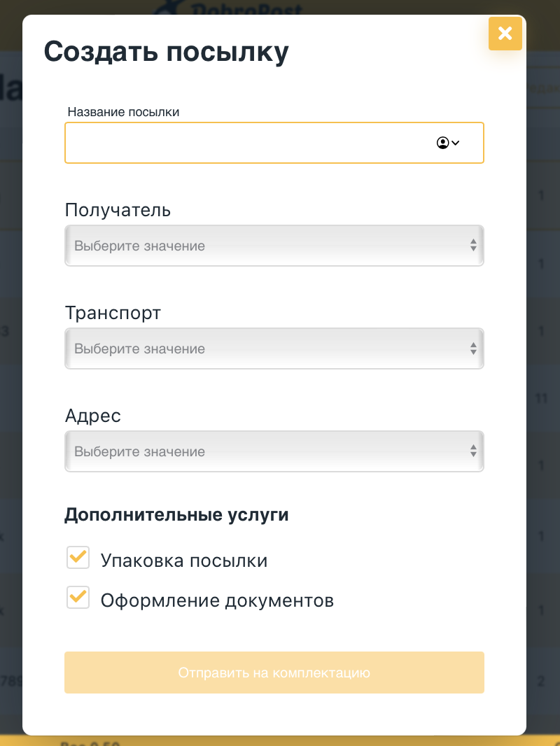Click the contact autofill icon in name field
560x746 pixels.
pyautogui.click(x=447, y=143)
